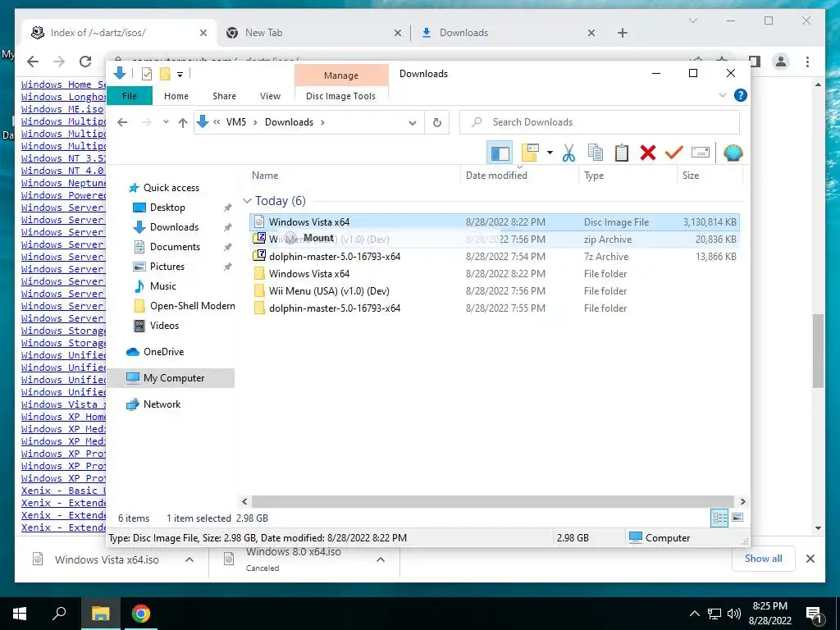Click the Copy icon in Explorer toolbar
The width and height of the screenshot is (840, 630).
[x=596, y=153]
